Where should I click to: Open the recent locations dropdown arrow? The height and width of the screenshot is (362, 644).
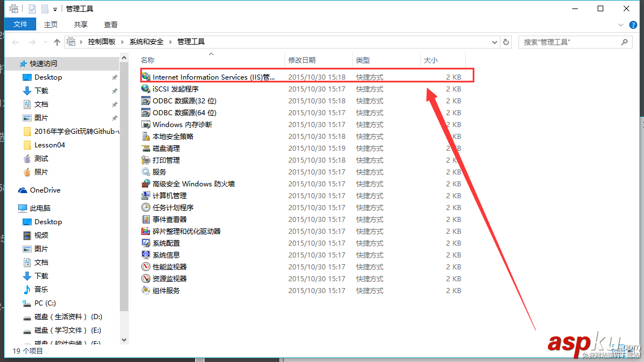45,42
